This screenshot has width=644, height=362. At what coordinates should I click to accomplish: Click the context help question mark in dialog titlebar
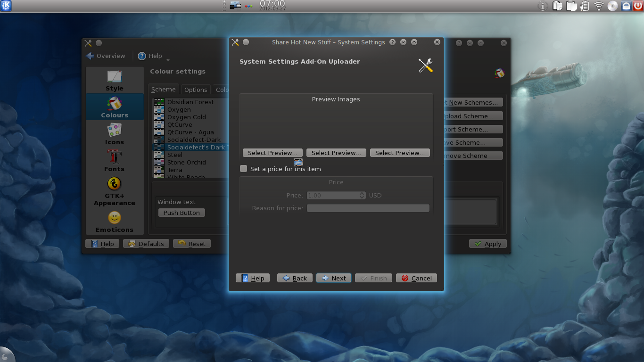[392, 42]
